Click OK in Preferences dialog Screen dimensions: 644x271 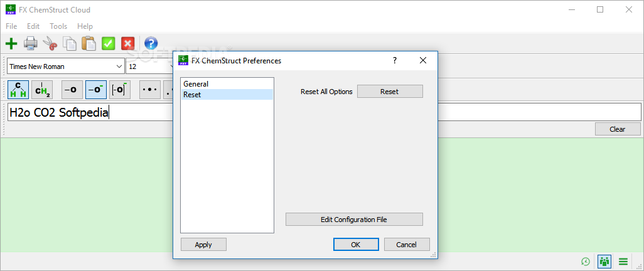(x=356, y=245)
